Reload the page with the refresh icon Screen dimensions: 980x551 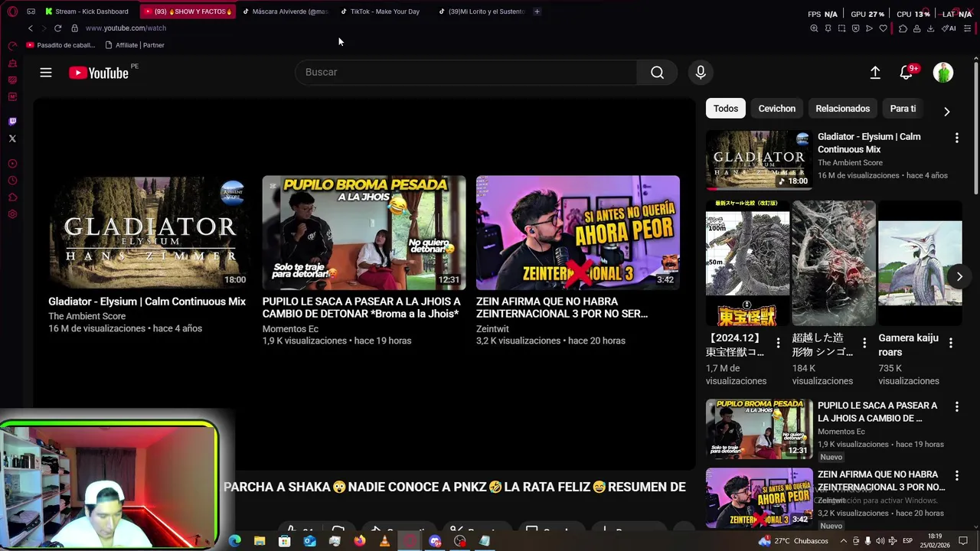click(x=57, y=28)
